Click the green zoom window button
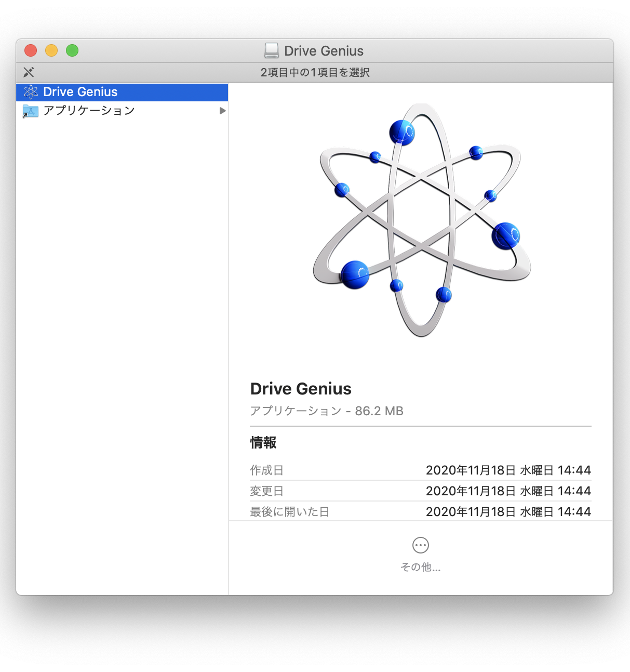Screen dimensions: 630x672 (x=72, y=50)
